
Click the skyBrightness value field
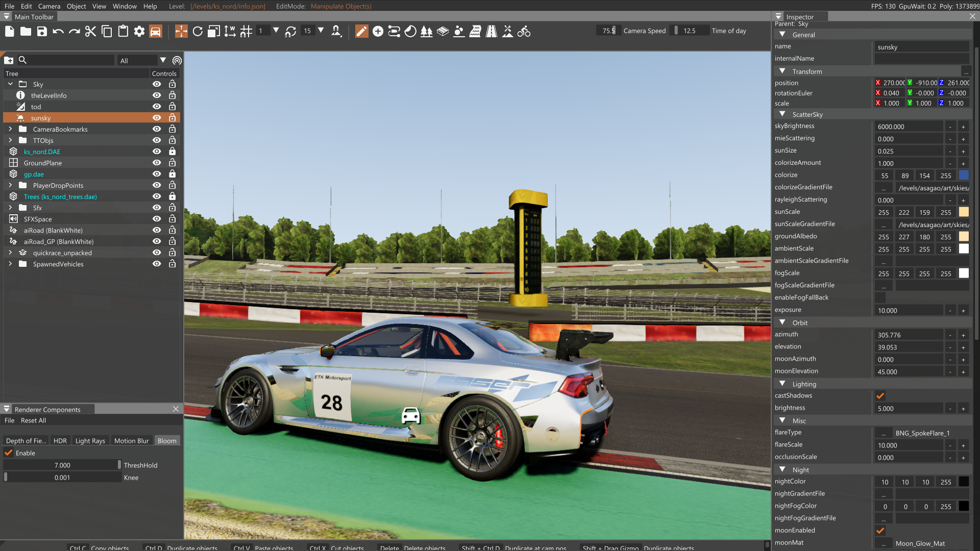[909, 127]
